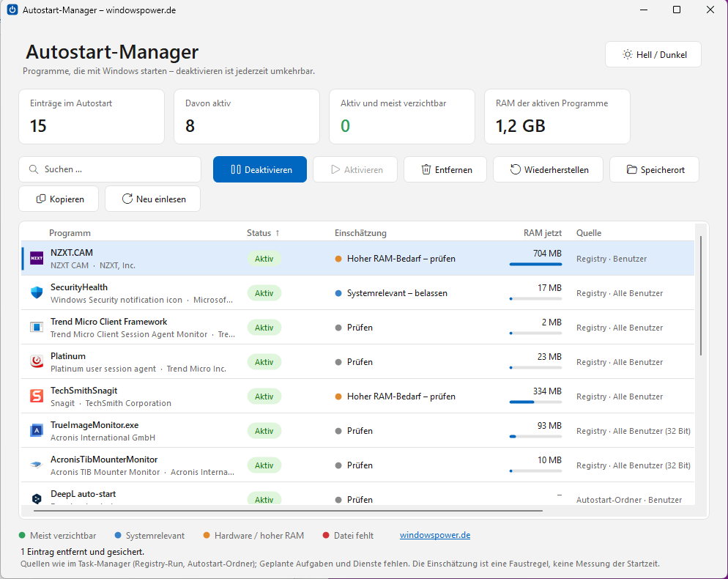Click the SecurityHealth blue shield icon
This screenshot has width=728, height=579.
point(37,292)
